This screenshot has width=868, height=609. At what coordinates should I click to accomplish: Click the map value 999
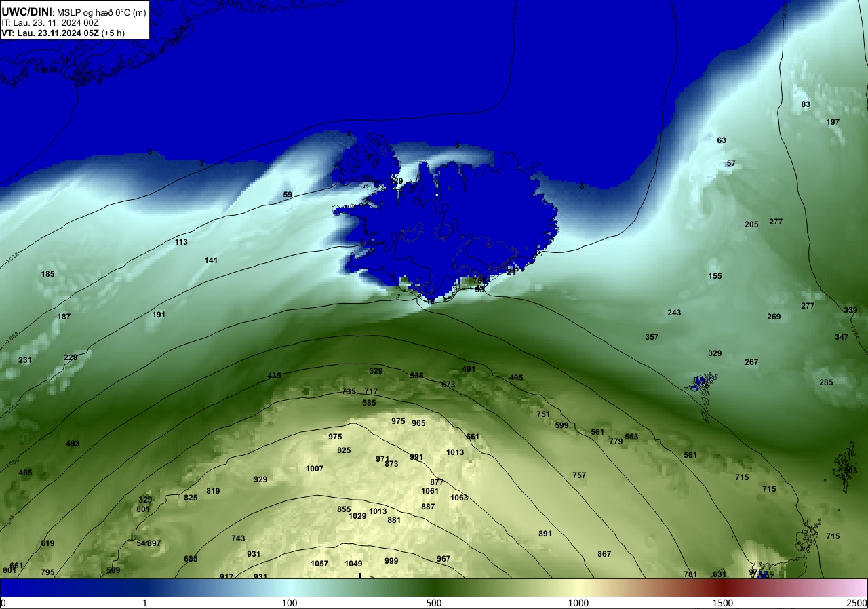click(391, 561)
